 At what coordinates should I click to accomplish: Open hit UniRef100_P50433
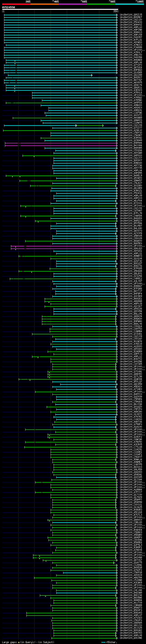tap(131, 22)
